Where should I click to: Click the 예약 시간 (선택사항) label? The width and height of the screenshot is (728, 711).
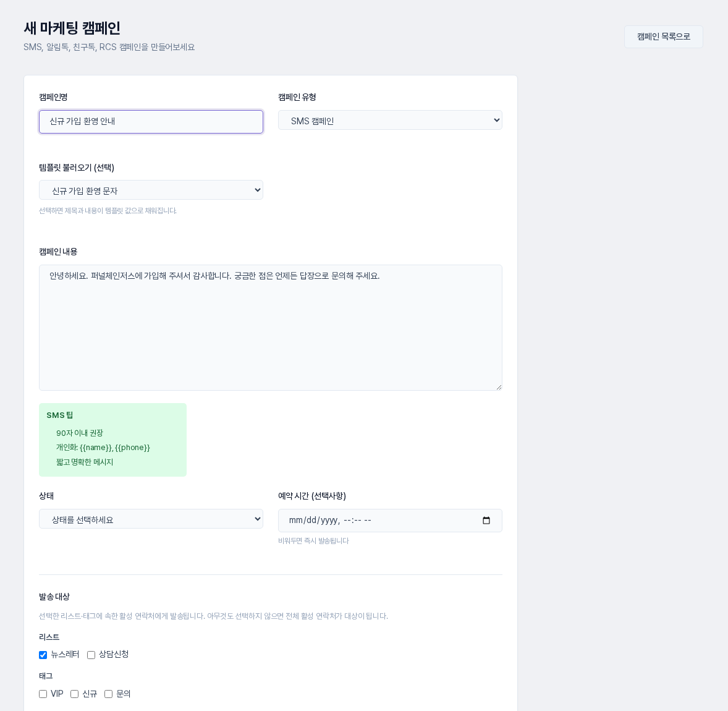tap(312, 496)
